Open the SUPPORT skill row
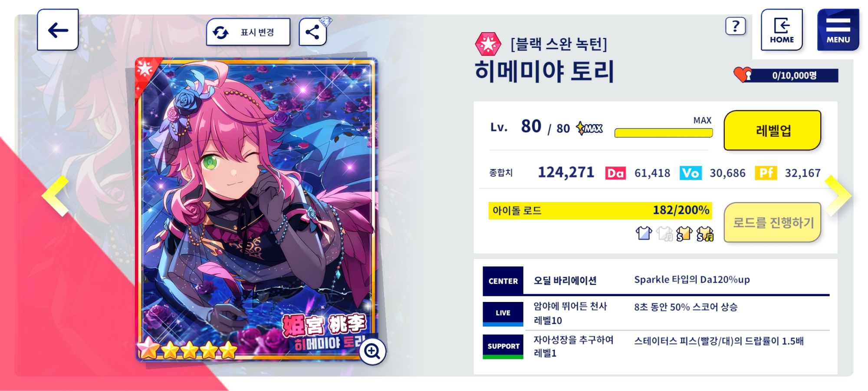The width and height of the screenshot is (868, 391). click(656, 346)
